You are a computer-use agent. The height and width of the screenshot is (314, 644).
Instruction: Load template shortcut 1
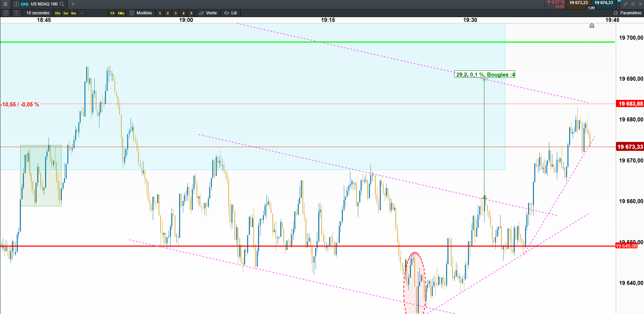(160, 13)
